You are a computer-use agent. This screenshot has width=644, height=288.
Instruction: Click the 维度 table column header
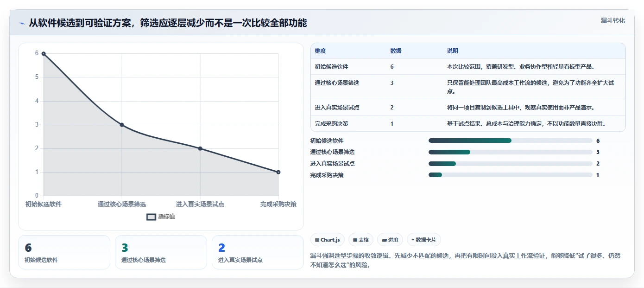tap(320, 51)
